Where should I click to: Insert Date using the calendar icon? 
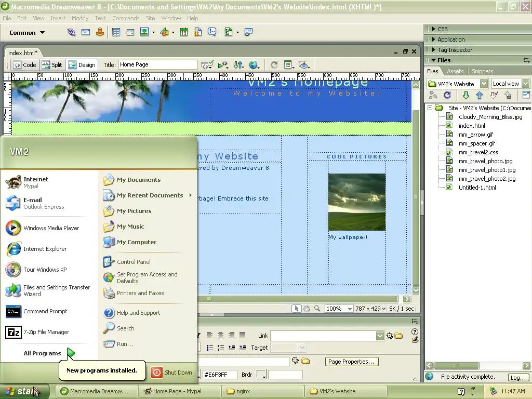point(184,32)
